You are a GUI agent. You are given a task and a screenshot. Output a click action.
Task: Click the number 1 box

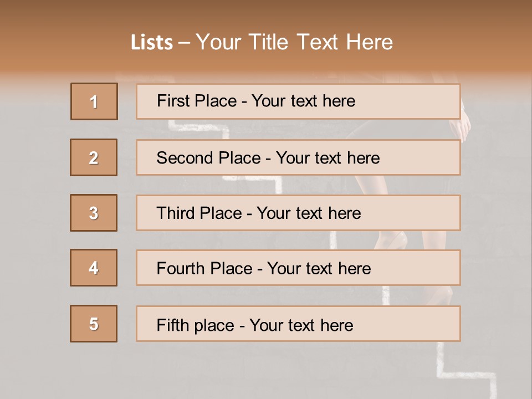tap(94, 101)
